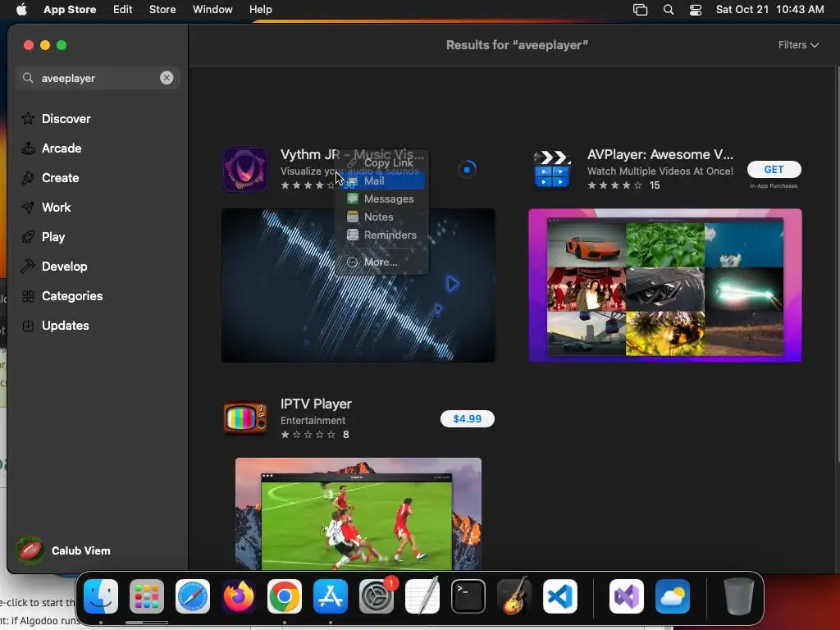Viewport: 840px width, 630px height.
Task: Open Visual Studio from the Dock
Action: [x=626, y=596]
